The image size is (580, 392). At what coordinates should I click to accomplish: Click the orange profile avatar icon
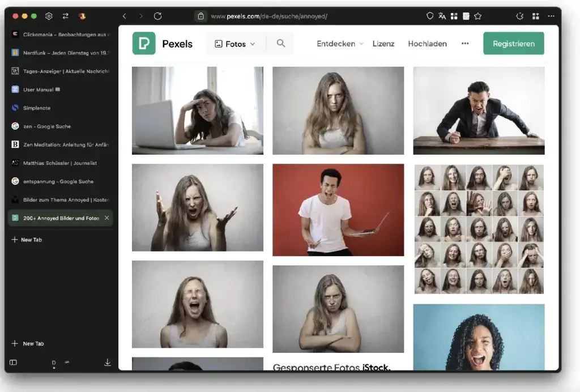click(x=82, y=16)
